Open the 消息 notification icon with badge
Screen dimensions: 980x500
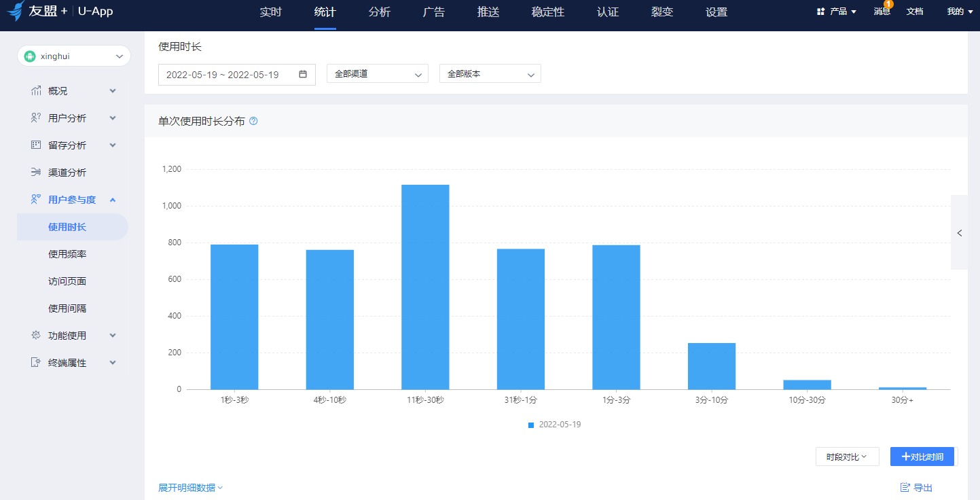pos(880,12)
